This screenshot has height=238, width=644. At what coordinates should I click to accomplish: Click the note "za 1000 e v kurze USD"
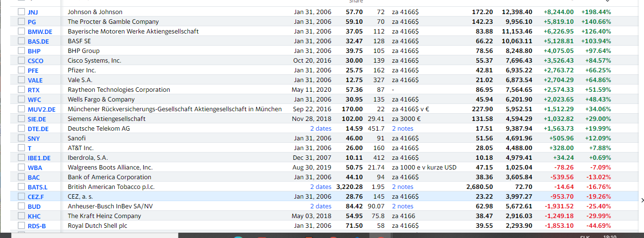(424, 167)
